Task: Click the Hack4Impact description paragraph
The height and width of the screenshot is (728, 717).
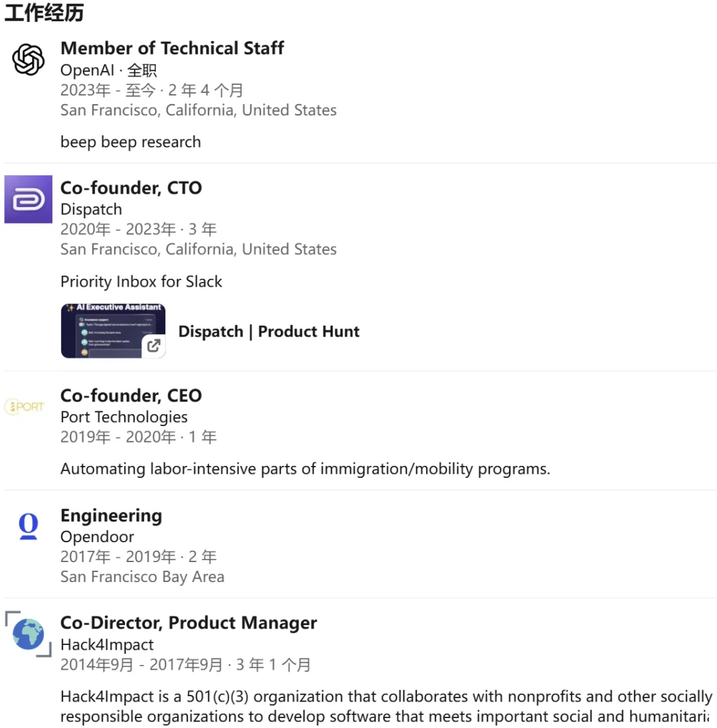Action: (x=386, y=707)
